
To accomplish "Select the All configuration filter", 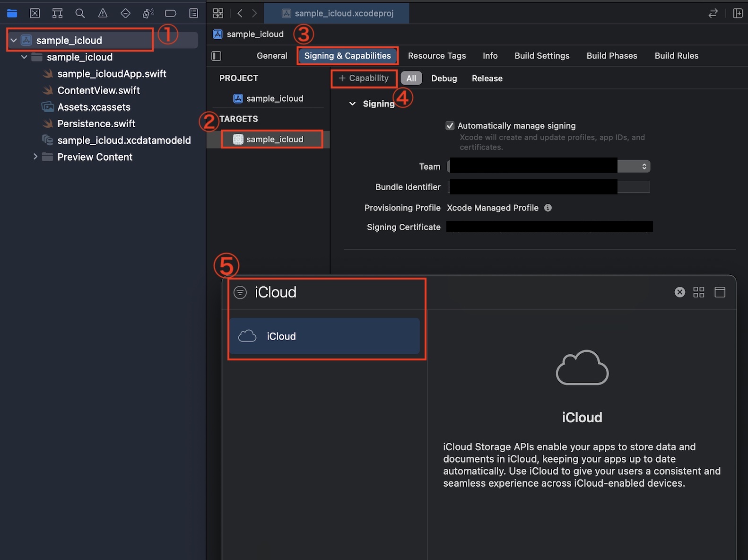I will tap(411, 79).
